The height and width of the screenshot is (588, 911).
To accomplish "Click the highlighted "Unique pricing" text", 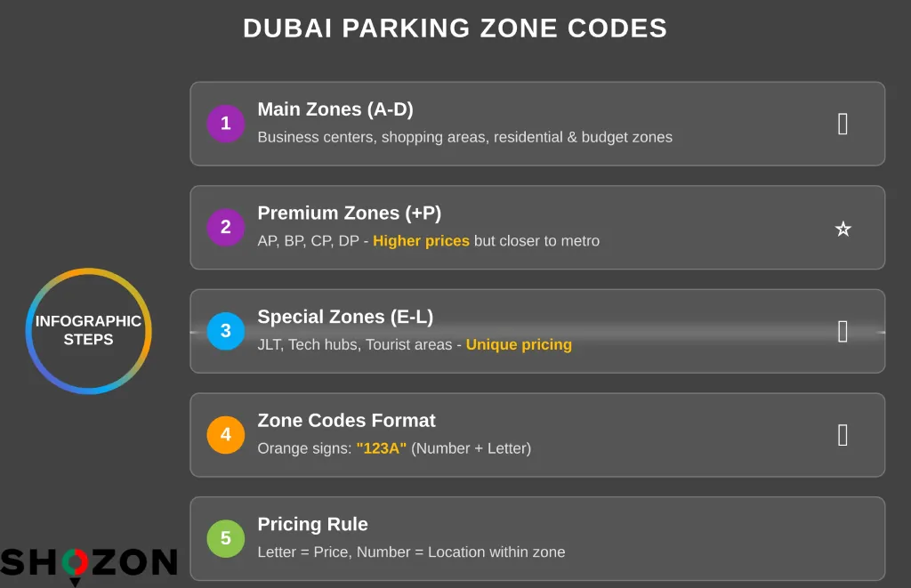I will coord(519,344).
